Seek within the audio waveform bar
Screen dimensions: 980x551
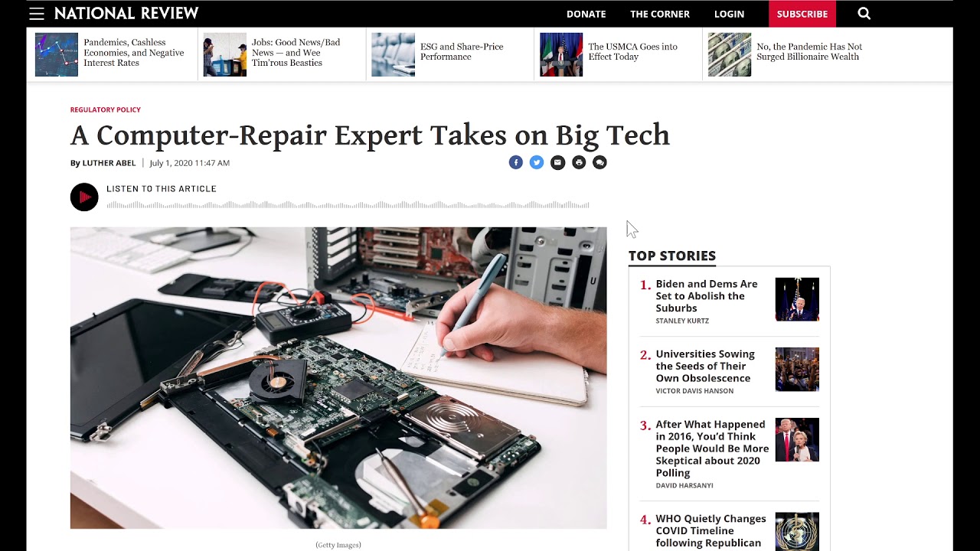[348, 205]
